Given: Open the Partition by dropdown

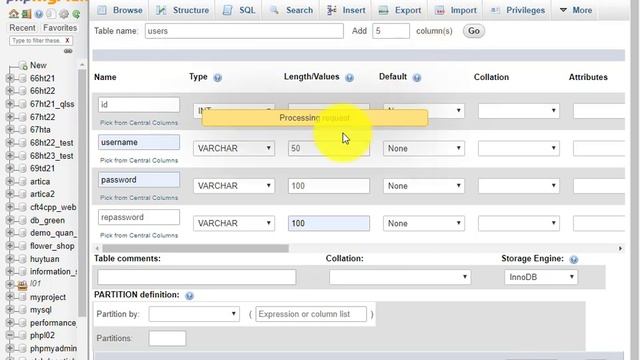Looking at the screenshot, I should tap(194, 314).
